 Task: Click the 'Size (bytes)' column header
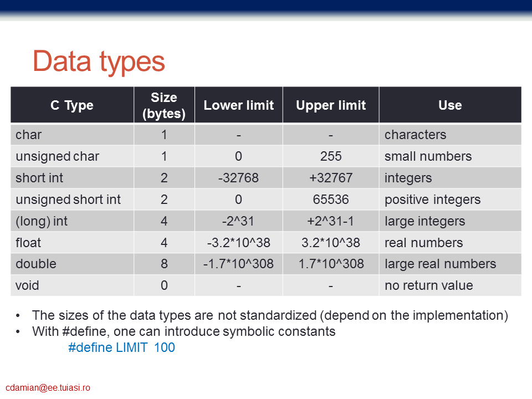[x=164, y=105]
